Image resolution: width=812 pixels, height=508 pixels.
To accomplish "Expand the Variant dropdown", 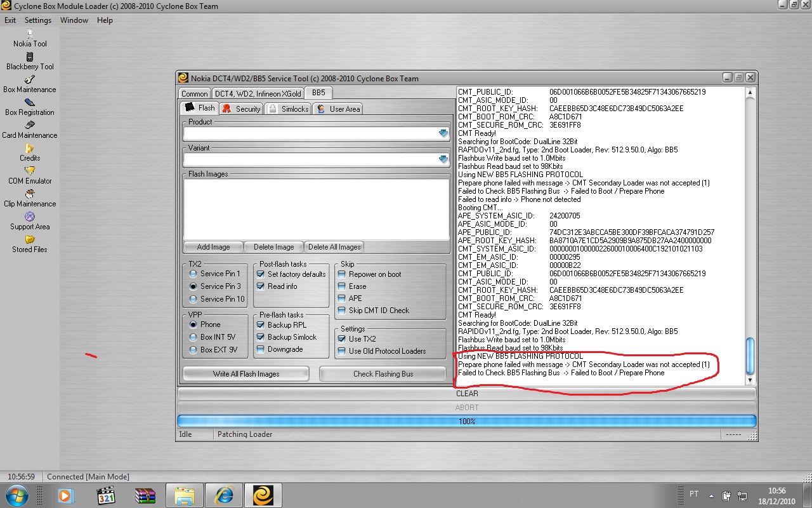I will point(443,159).
